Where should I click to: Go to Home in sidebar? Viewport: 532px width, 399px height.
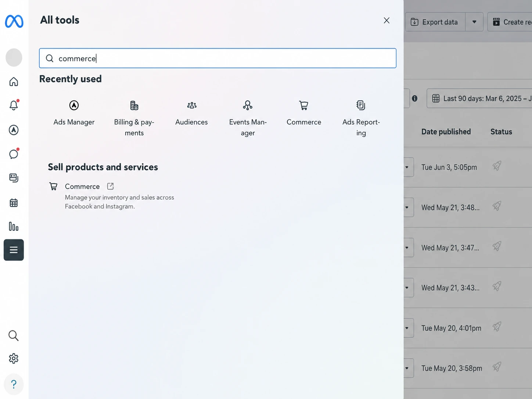click(14, 82)
